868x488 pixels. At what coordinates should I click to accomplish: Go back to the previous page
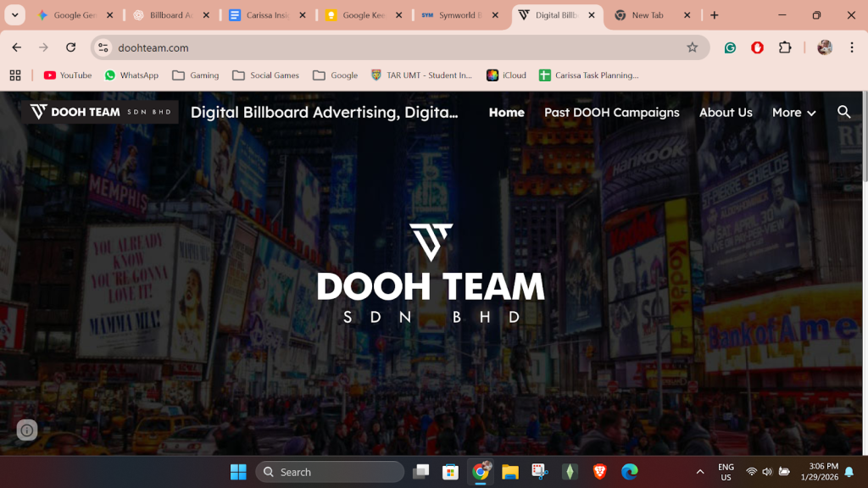click(x=17, y=47)
